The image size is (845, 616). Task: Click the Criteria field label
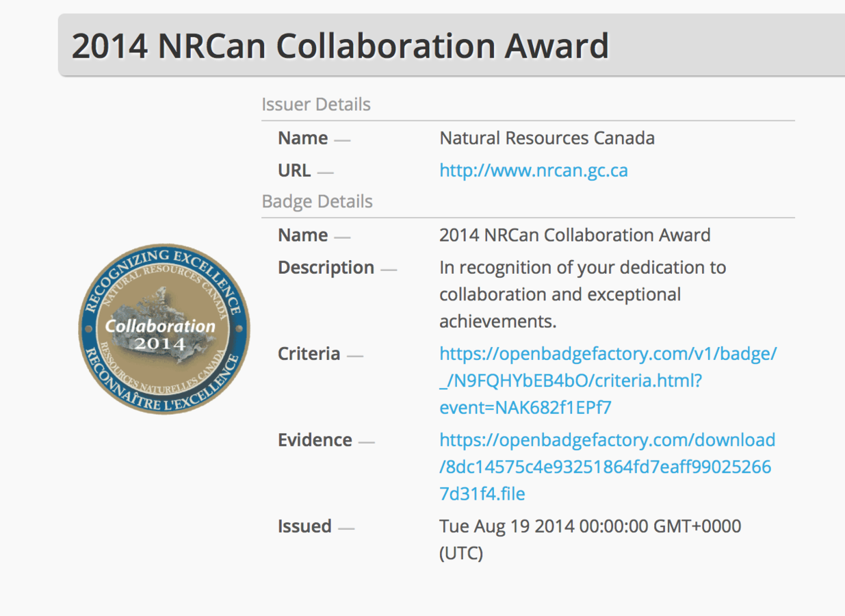point(309,354)
